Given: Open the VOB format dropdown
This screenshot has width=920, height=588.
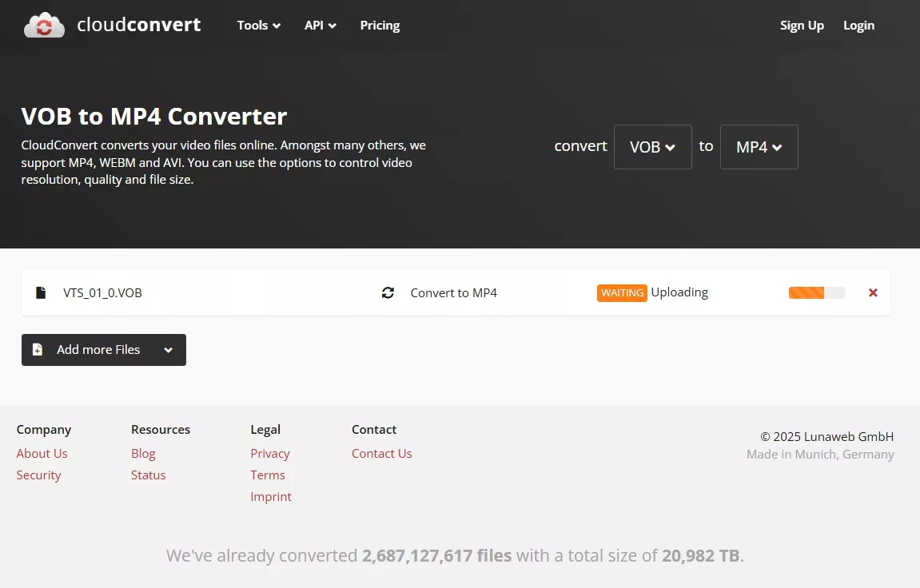Looking at the screenshot, I should pyautogui.click(x=652, y=147).
